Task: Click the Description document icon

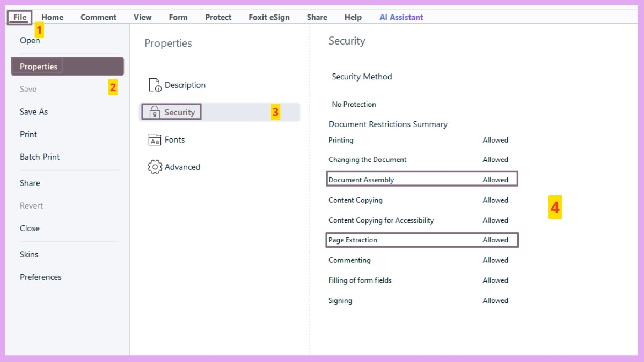Action: point(155,85)
